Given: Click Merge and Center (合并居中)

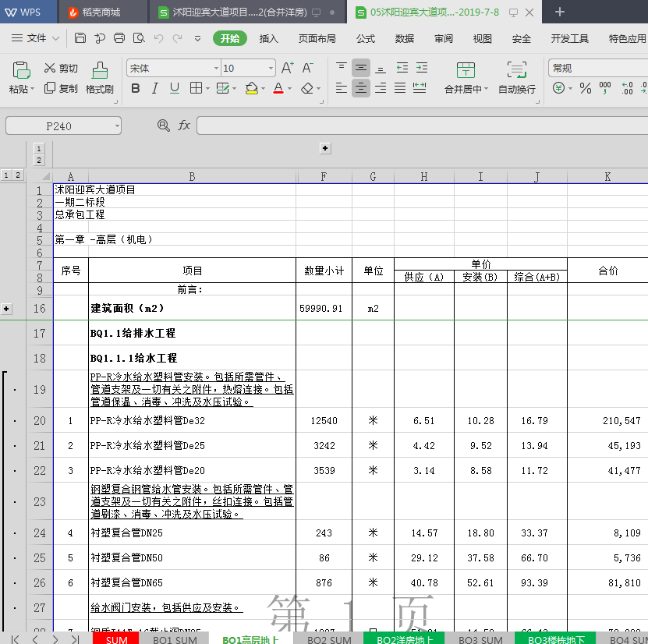Looking at the screenshot, I should click(466, 78).
